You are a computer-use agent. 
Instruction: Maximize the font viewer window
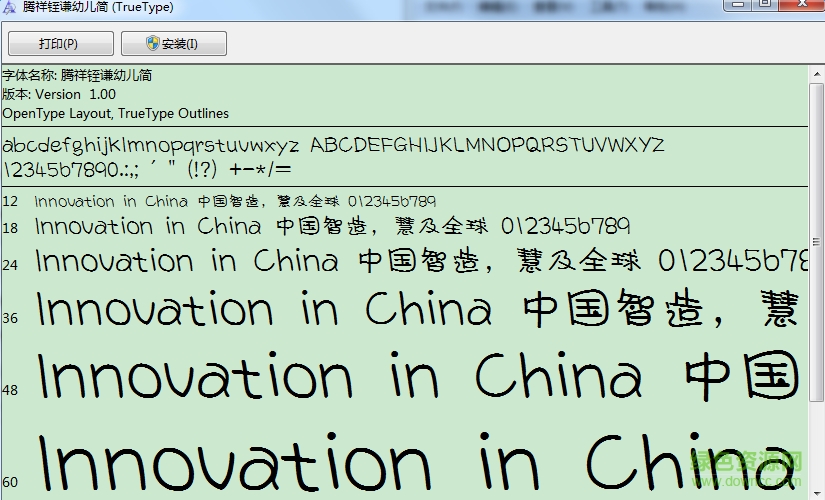(765, 5)
